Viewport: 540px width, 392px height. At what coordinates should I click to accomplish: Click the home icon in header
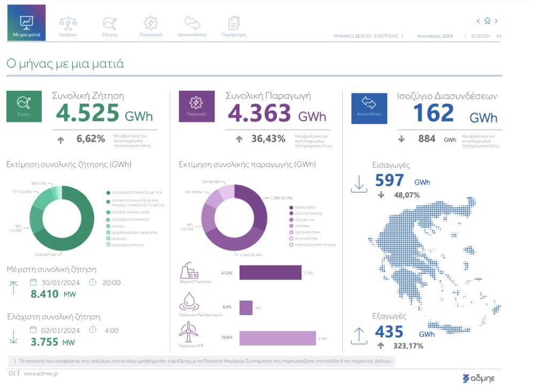(487, 21)
